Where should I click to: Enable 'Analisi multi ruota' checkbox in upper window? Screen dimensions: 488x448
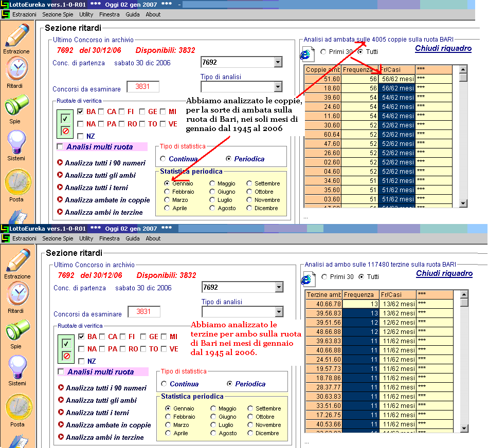coord(60,147)
